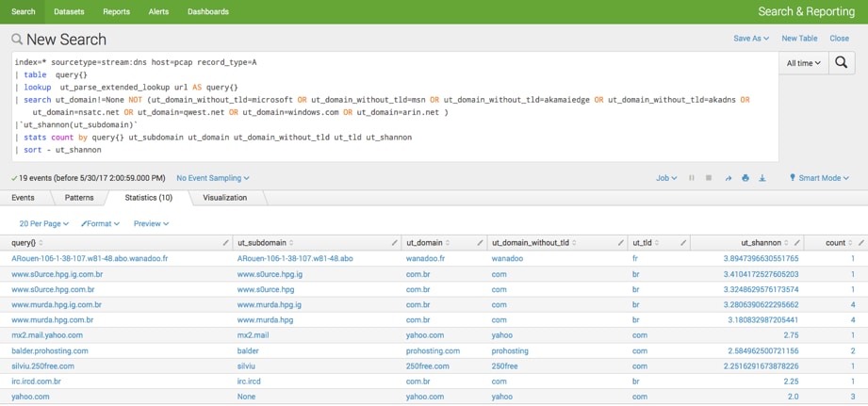Edit the count column pencil icon

tap(860, 243)
